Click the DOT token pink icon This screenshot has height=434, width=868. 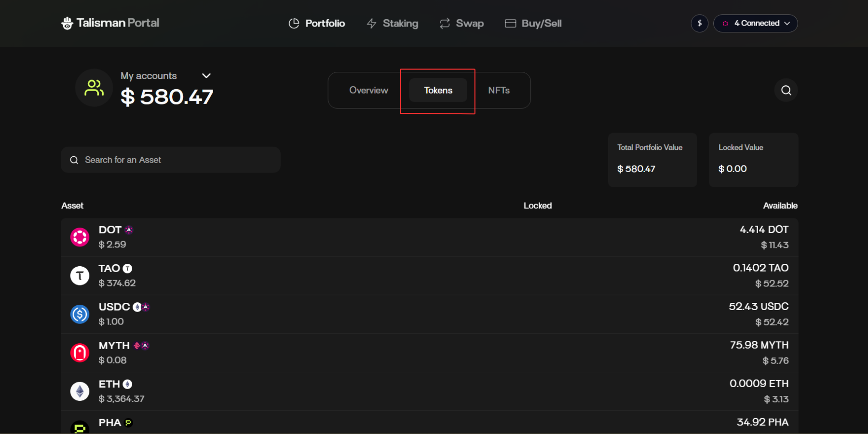(80, 237)
